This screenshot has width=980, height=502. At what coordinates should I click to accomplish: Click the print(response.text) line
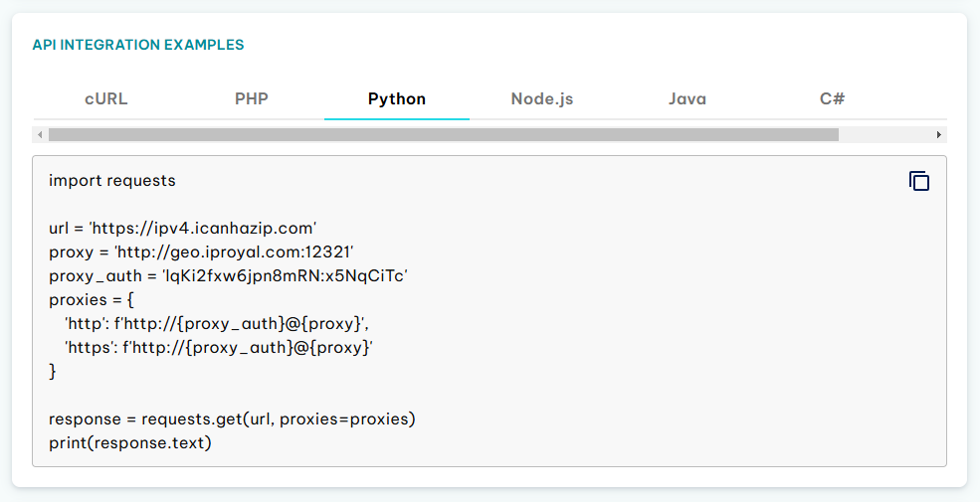[130, 442]
